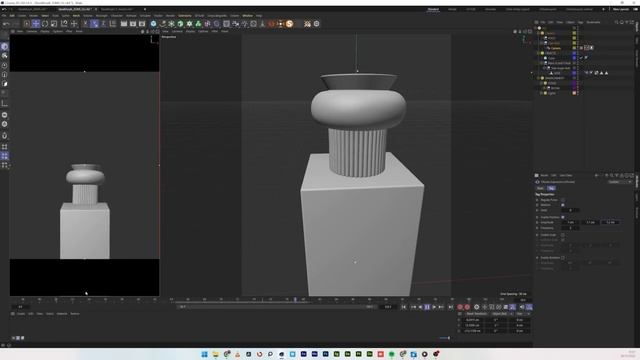Toggle the Z axis lock
The width and height of the screenshot is (640, 360).
tap(103, 24)
